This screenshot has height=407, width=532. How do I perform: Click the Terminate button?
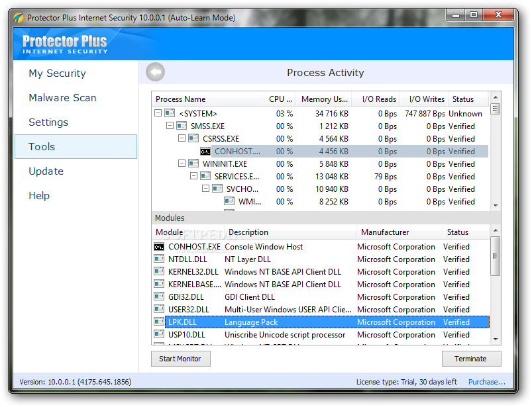click(471, 359)
